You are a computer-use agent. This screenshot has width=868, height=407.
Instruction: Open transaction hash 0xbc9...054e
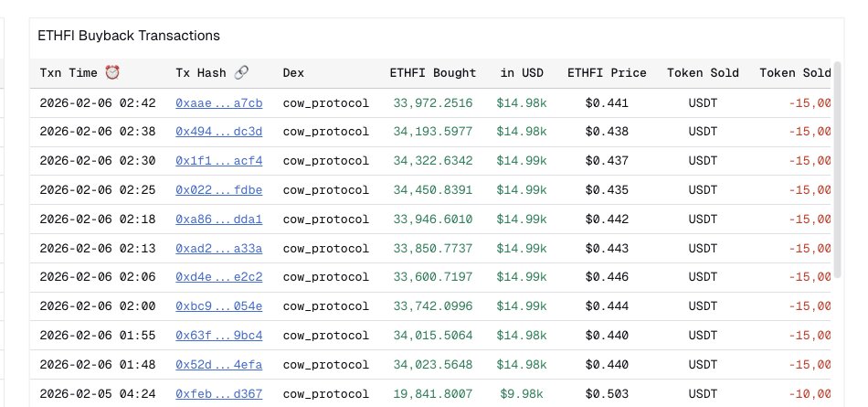[219, 306]
